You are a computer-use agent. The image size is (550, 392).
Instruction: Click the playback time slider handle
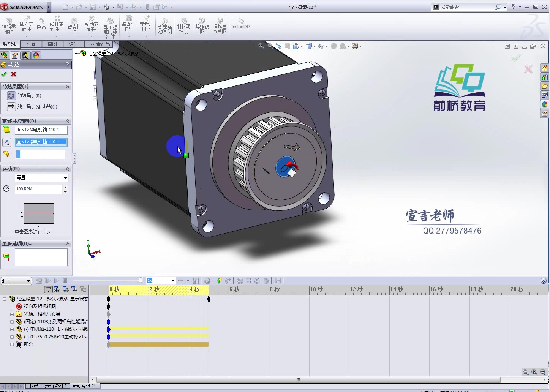(x=141, y=280)
